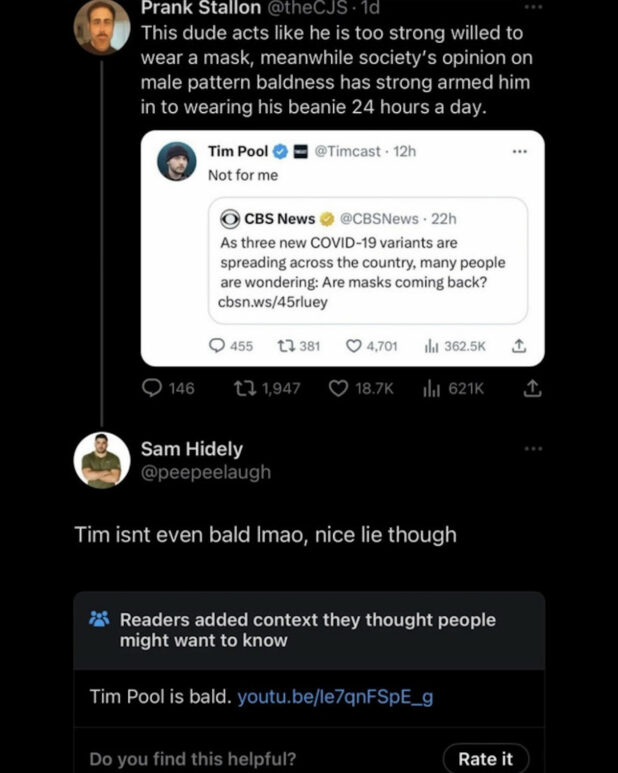Open more options on Sam Hidely's reply
The width and height of the screenshot is (618, 773).
(533, 448)
